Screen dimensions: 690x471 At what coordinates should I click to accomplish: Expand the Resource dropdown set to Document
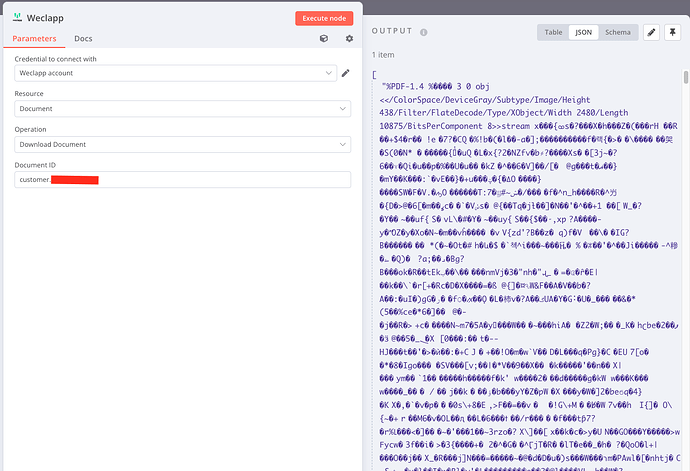click(183, 109)
